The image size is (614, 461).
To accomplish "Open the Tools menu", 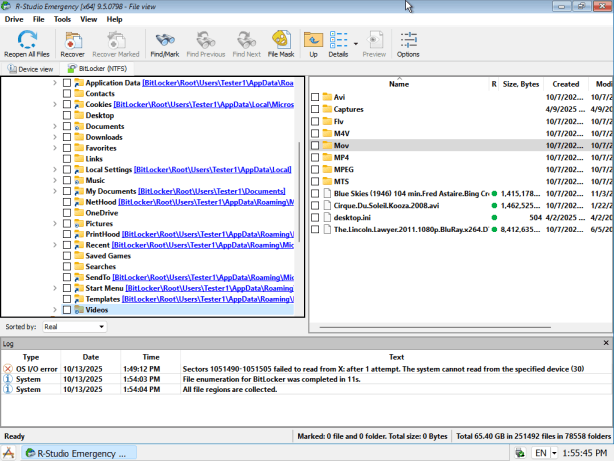I will pos(62,19).
